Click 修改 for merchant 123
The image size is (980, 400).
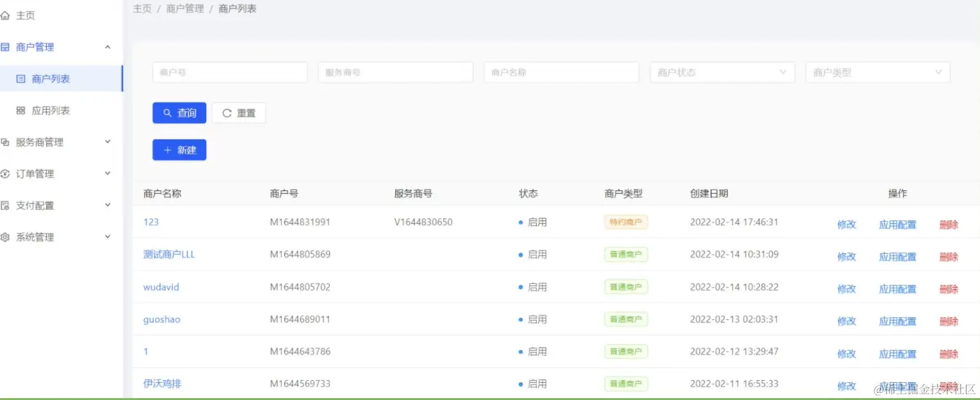(x=847, y=224)
